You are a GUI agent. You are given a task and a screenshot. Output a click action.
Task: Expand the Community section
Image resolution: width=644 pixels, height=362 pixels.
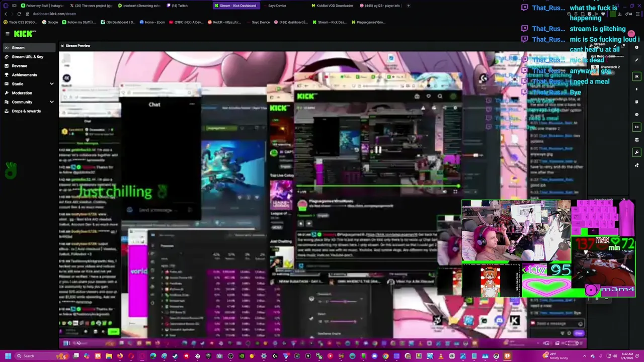(x=28, y=102)
